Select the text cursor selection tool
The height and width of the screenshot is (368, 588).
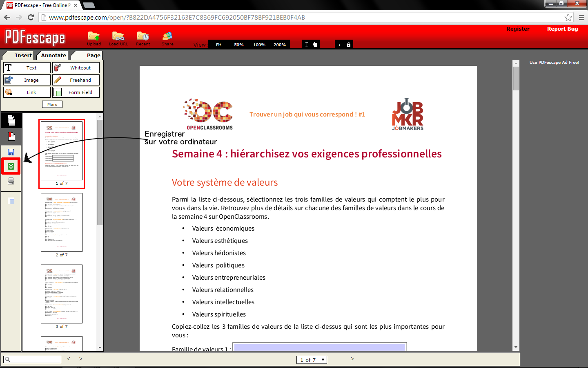307,45
